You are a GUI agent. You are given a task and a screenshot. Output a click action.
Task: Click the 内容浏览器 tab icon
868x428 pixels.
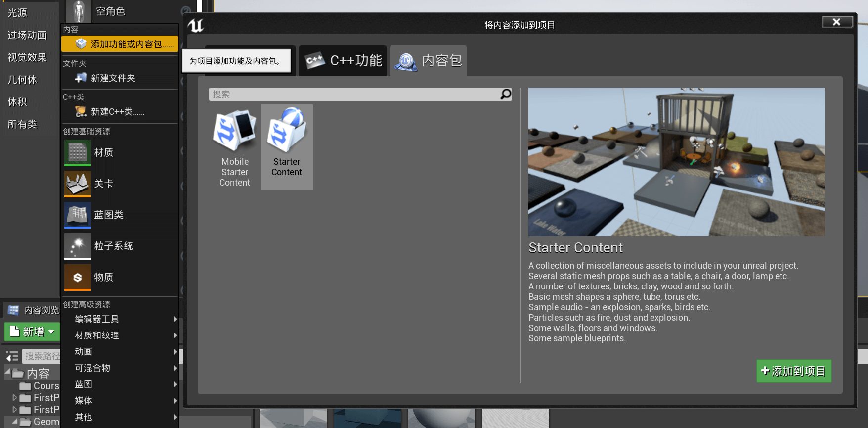(13, 310)
